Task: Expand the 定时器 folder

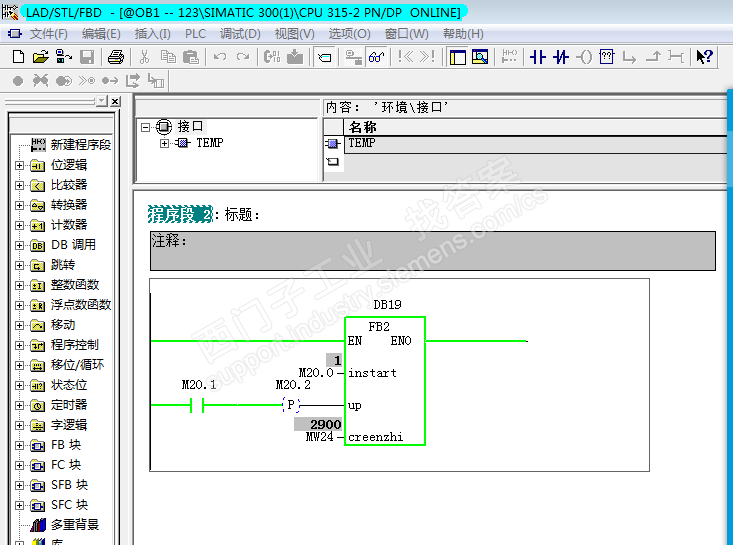Action: 19,405
